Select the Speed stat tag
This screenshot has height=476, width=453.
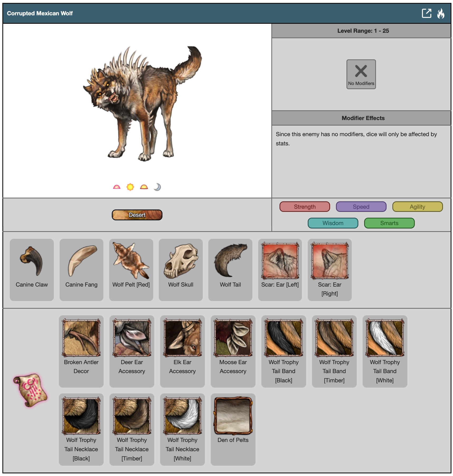point(361,207)
